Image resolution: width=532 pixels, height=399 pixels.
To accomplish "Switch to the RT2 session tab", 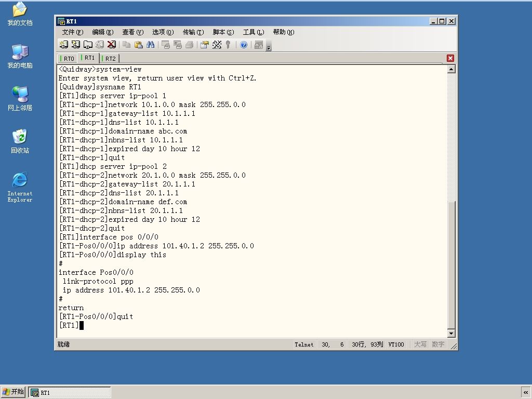I will coord(109,58).
